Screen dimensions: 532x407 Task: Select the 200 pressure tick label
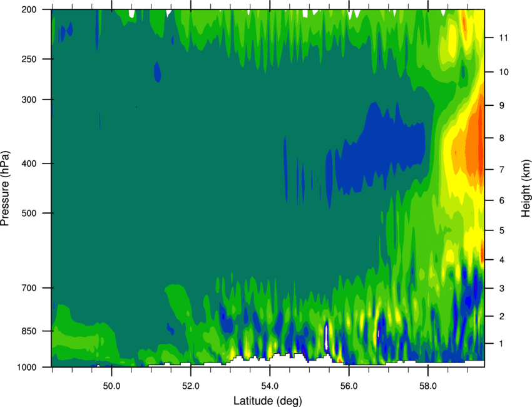29,9
